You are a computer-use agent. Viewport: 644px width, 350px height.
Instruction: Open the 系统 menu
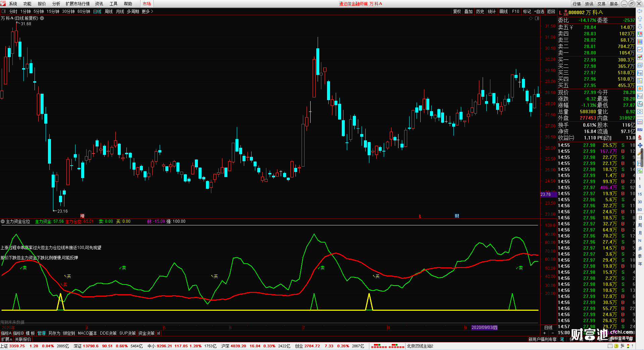[13, 4]
